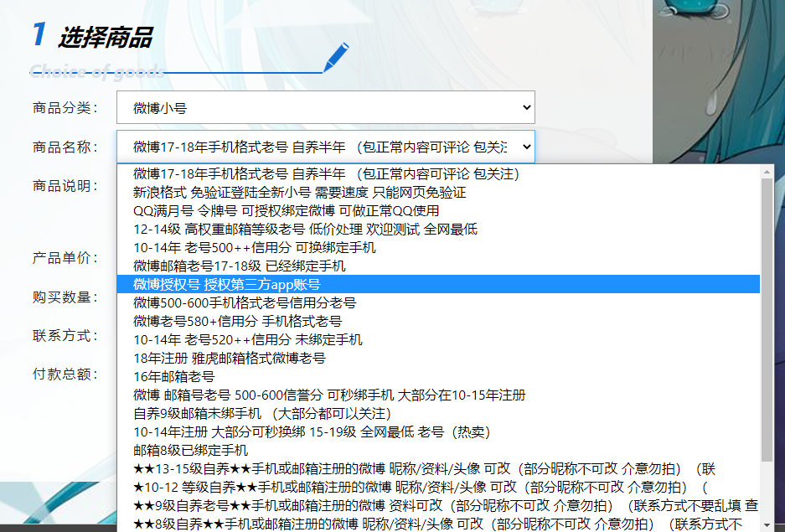This screenshot has width=785, height=532.
Task: Choose 微博邮箱老号17-18级 已经绑定手机
Action: (438, 266)
